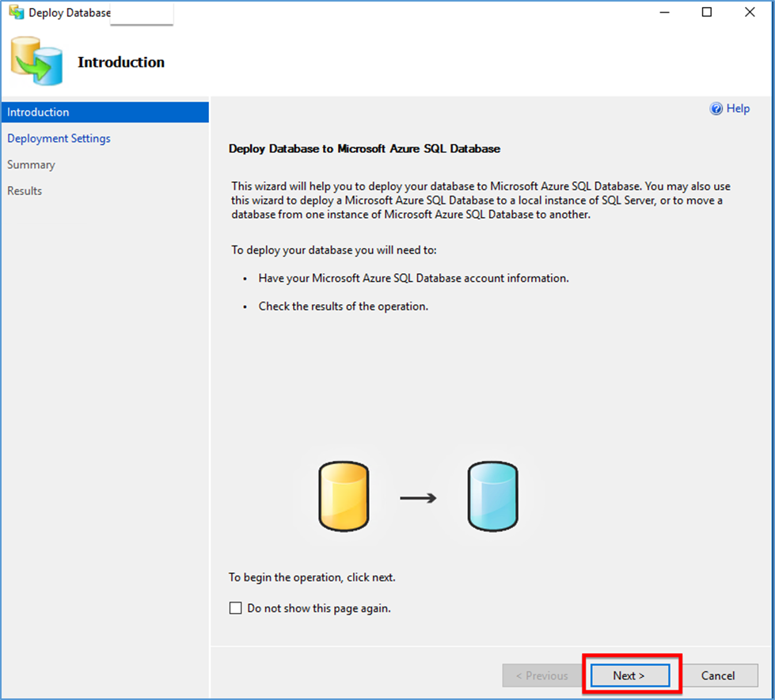The width and height of the screenshot is (775, 700).
Task: Click the Cancel button
Action: (x=718, y=675)
